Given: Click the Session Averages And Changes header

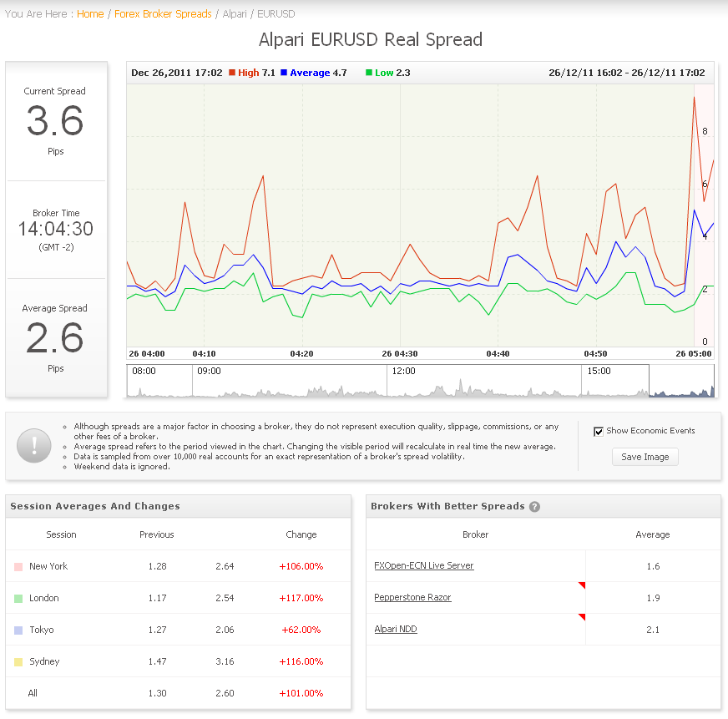Looking at the screenshot, I should pos(95,506).
